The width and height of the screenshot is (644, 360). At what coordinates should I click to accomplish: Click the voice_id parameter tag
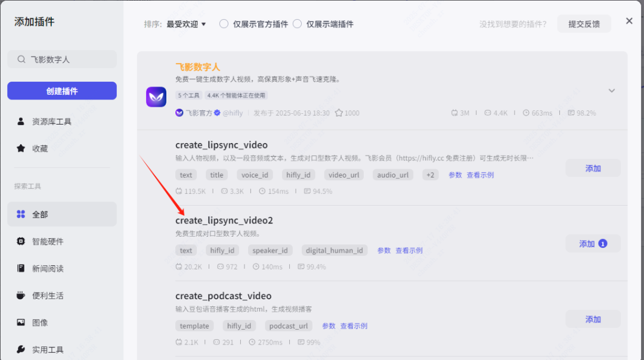(255, 175)
